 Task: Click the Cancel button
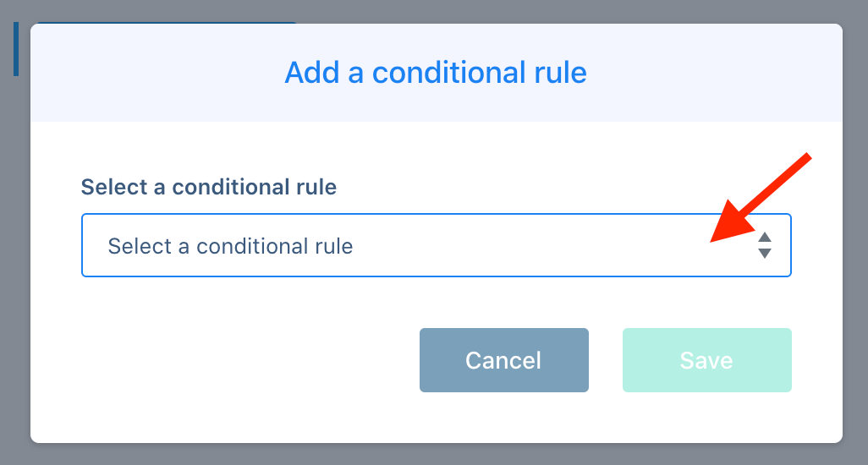pos(503,360)
